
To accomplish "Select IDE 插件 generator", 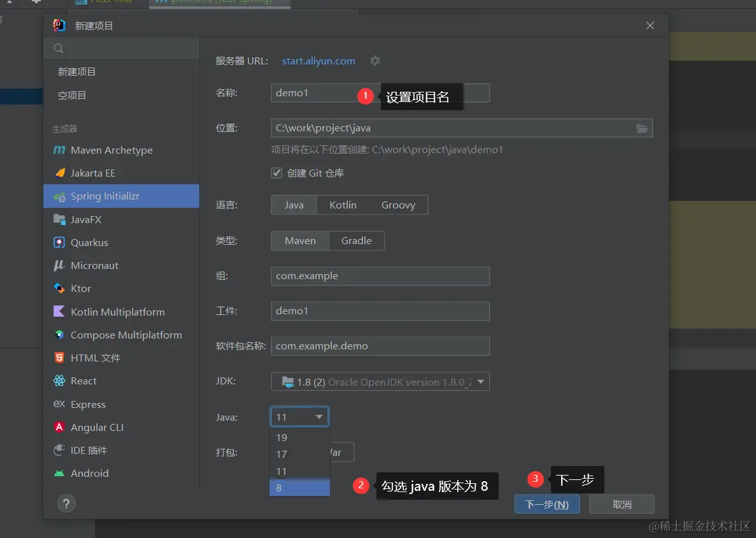I will (122, 451).
